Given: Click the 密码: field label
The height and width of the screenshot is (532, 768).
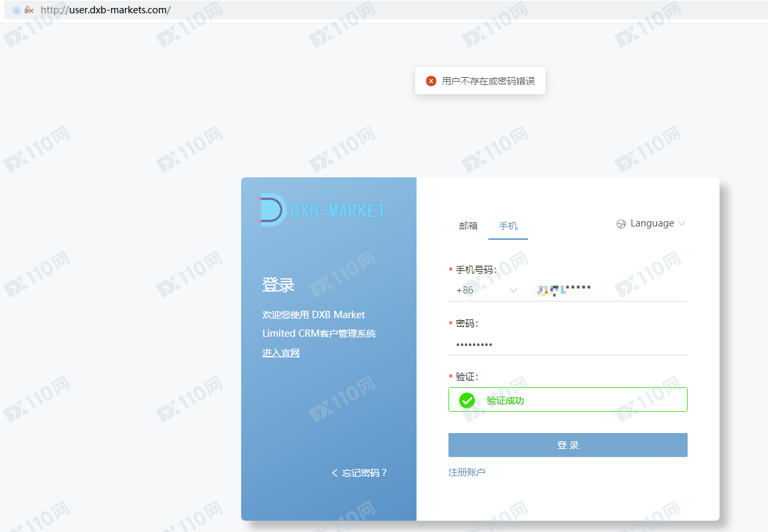Looking at the screenshot, I should pyautogui.click(x=467, y=323).
